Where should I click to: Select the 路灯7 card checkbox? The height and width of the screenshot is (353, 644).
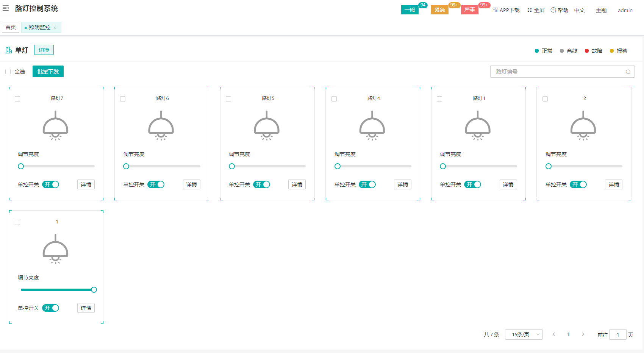click(x=17, y=99)
